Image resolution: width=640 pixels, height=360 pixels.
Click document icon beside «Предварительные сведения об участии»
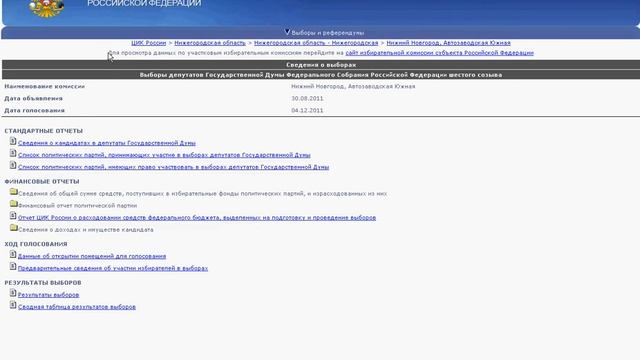(x=13, y=266)
